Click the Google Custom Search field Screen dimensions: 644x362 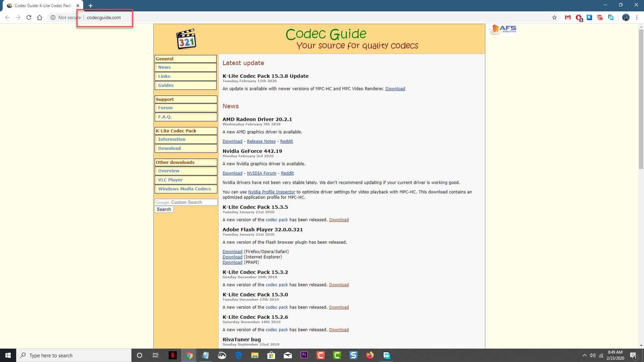186,202
